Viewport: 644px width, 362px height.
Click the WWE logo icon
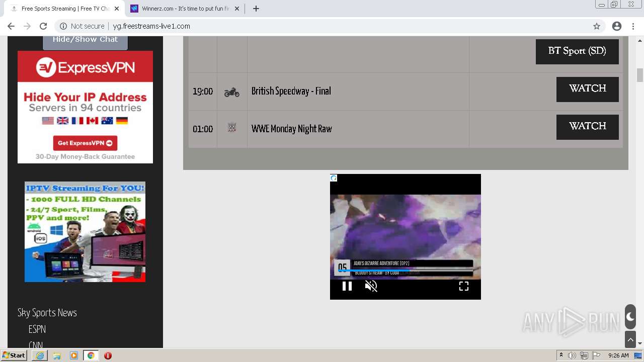click(x=232, y=128)
